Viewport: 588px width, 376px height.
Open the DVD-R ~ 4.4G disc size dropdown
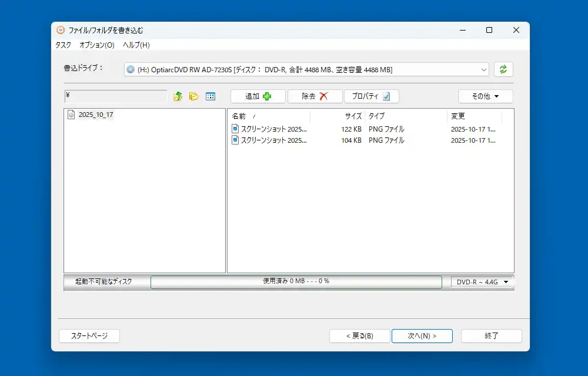[x=482, y=282]
